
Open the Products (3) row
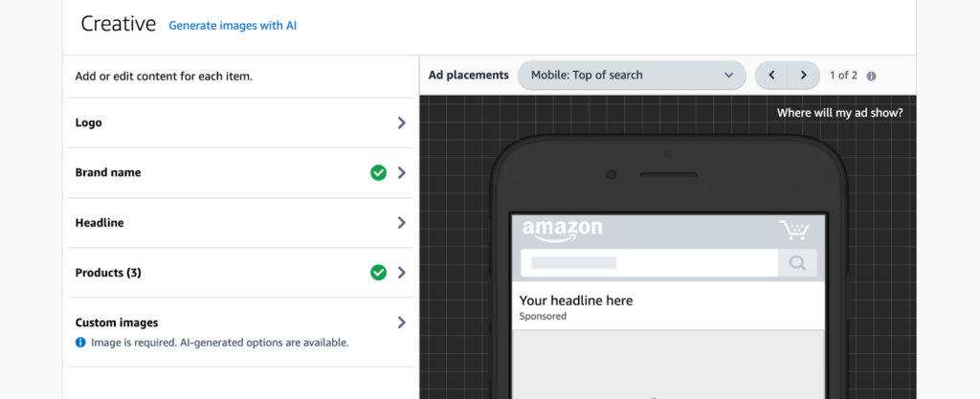coord(108,273)
